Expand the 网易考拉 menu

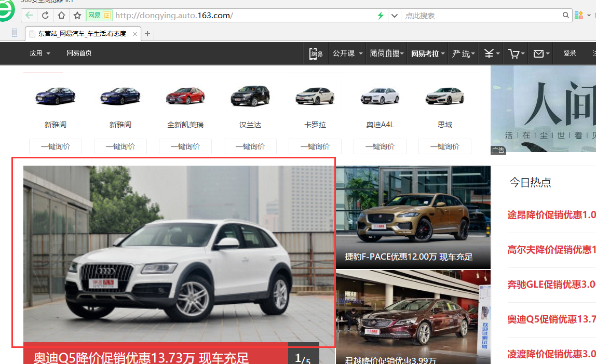[428, 53]
